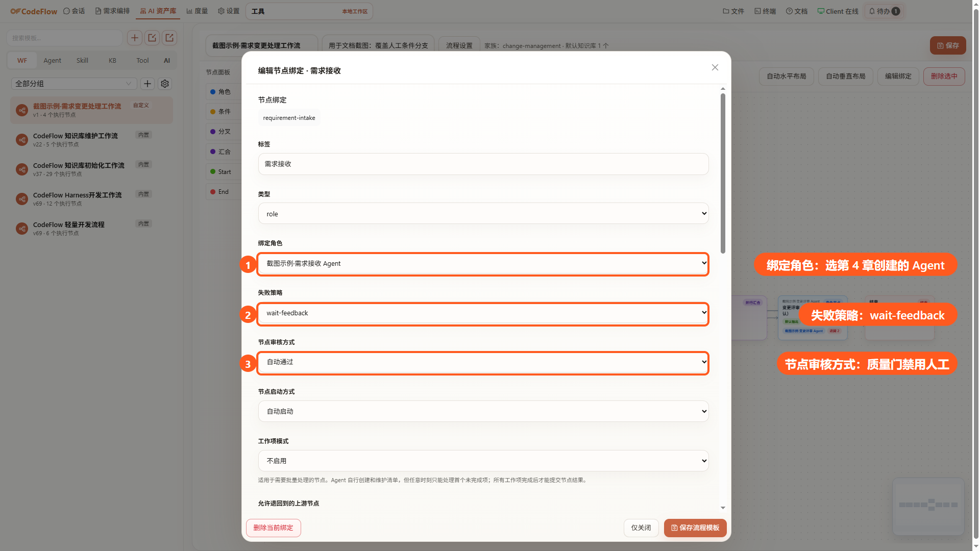Select the Start node type in the node panel
Screen dimensions: 980x551
[x=223, y=172]
